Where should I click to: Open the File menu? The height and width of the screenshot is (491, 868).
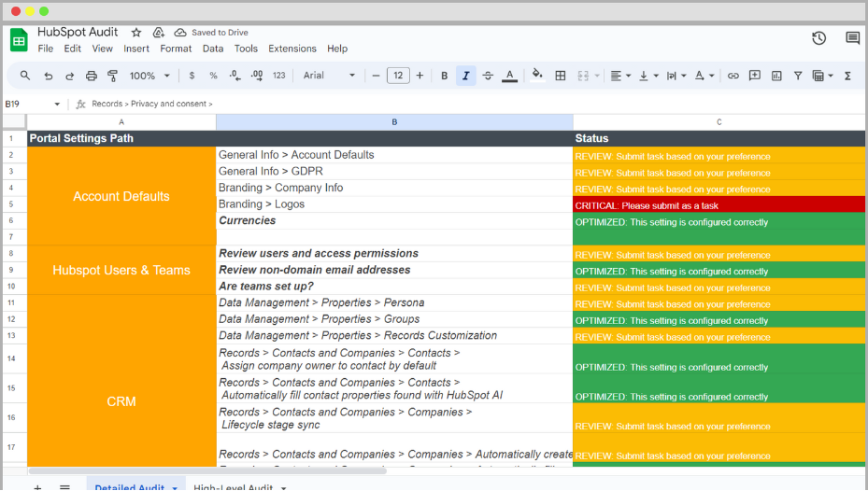click(x=46, y=49)
